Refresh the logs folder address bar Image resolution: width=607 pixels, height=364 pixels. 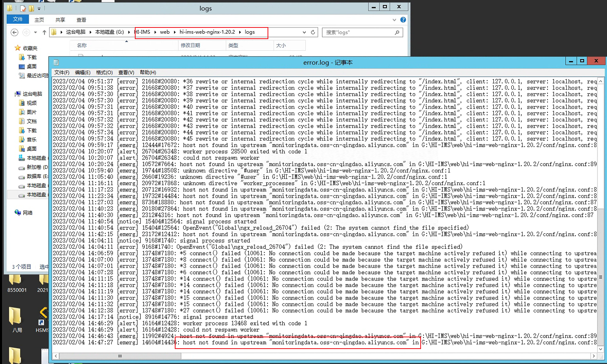click(x=313, y=32)
